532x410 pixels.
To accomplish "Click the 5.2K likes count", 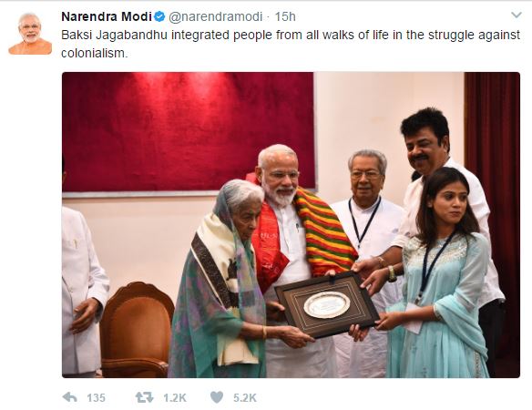I will 245,397.
